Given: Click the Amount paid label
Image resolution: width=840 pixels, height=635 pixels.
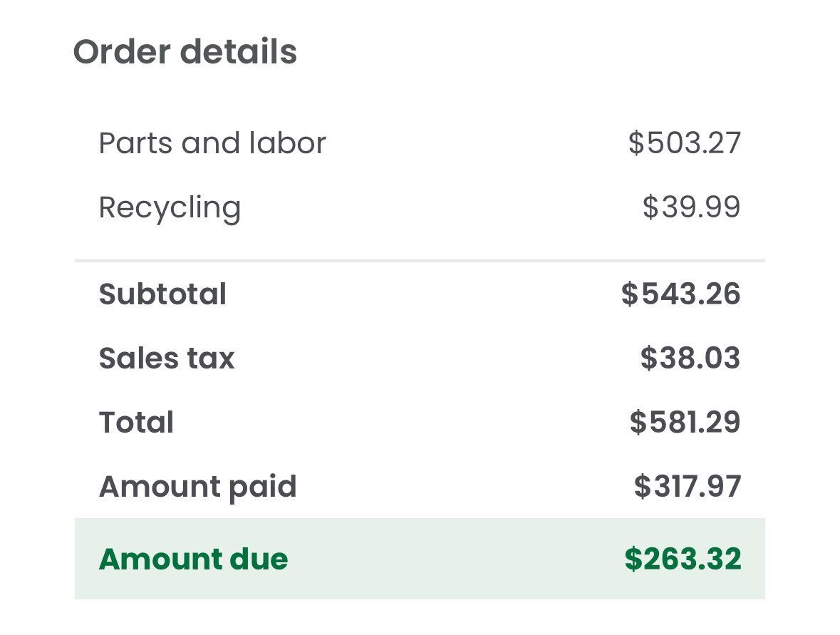Looking at the screenshot, I should pos(197,487).
